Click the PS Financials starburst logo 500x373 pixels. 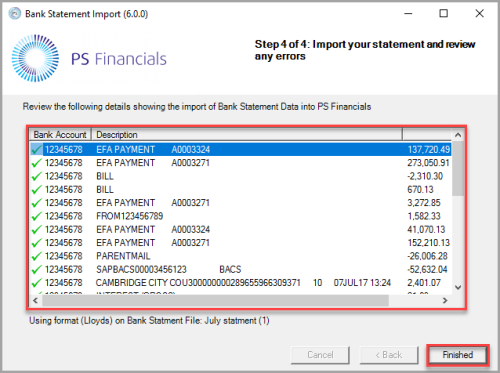(x=35, y=58)
